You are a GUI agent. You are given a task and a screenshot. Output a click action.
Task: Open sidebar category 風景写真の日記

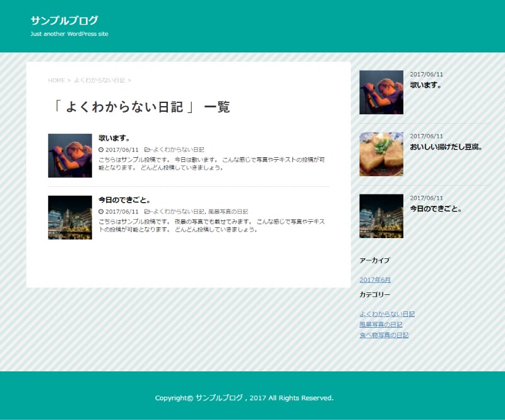pyautogui.click(x=381, y=325)
